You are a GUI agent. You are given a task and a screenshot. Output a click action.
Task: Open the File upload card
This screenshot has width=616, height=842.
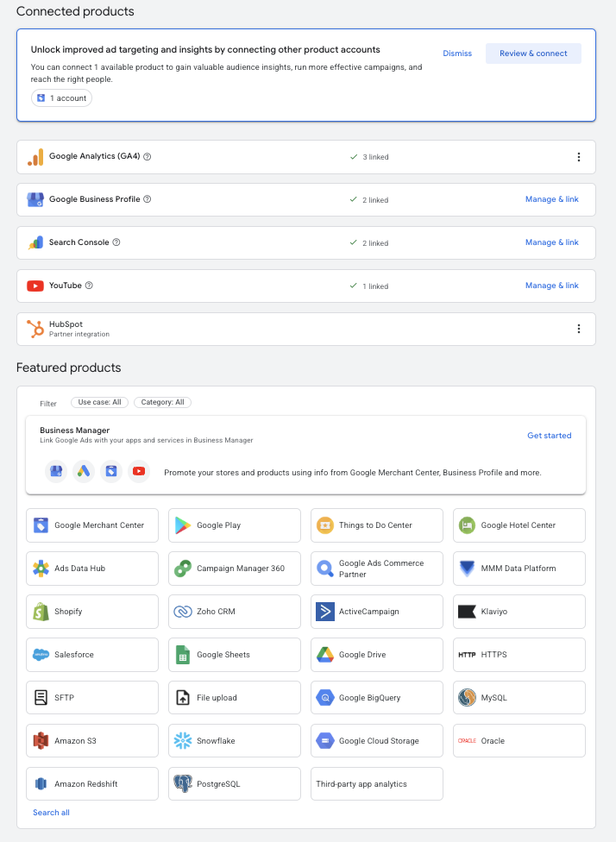coord(235,698)
